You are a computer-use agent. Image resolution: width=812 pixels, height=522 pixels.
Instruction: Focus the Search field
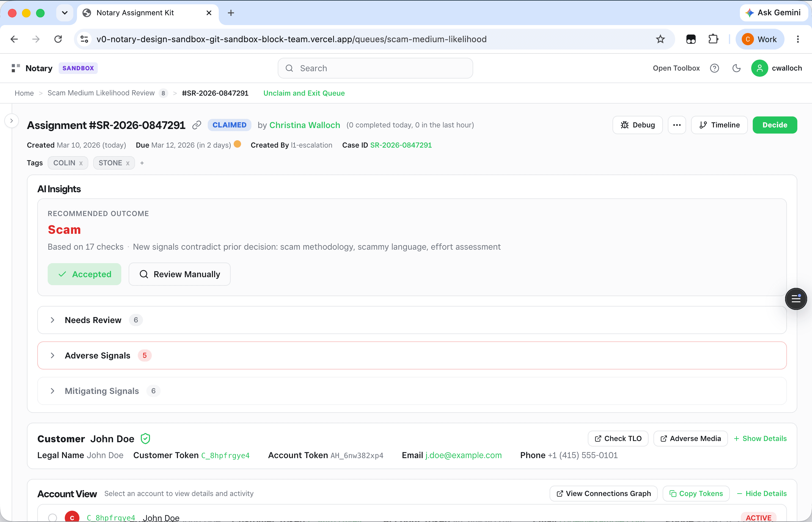click(375, 68)
